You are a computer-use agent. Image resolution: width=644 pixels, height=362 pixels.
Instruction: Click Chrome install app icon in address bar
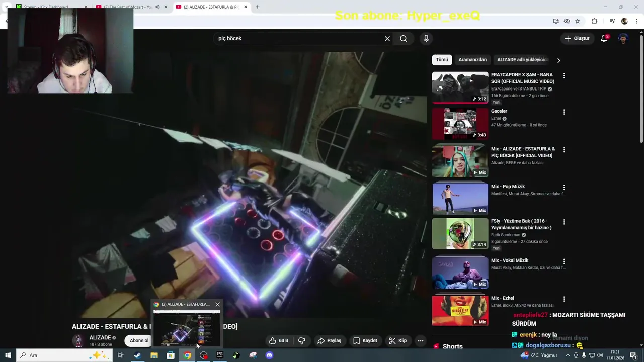tap(555, 21)
